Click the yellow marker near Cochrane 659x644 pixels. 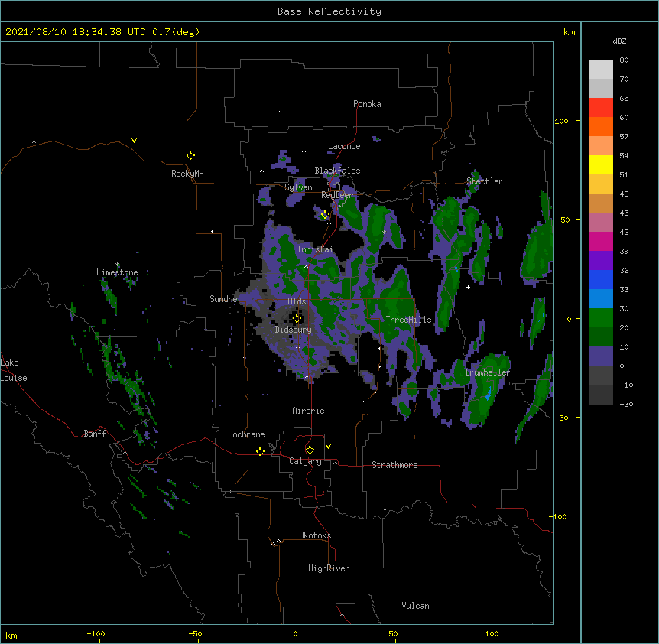pyautogui.click(x=260, y=451)
